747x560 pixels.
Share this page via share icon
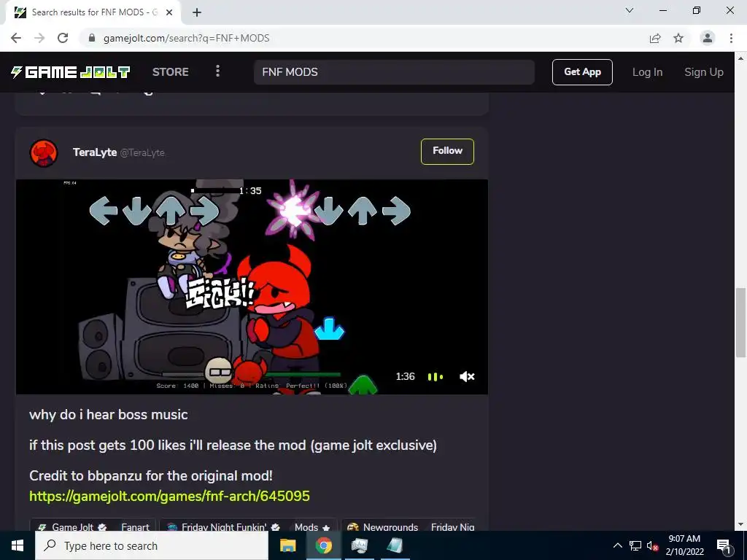pos(655,38)
